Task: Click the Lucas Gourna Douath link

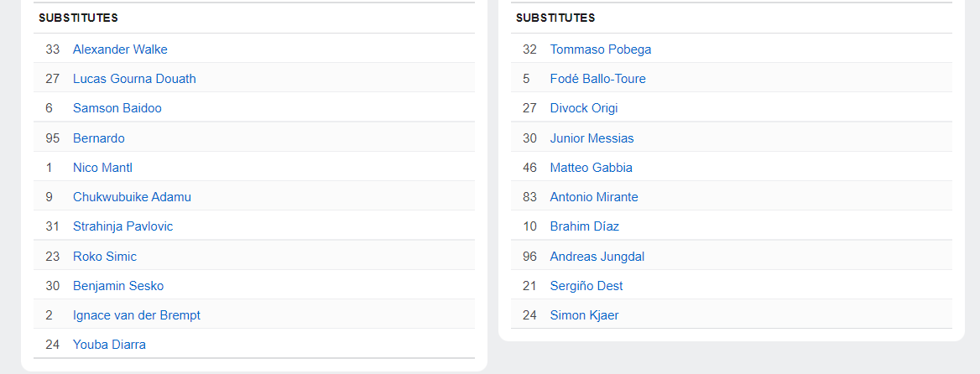Action: 134,79
